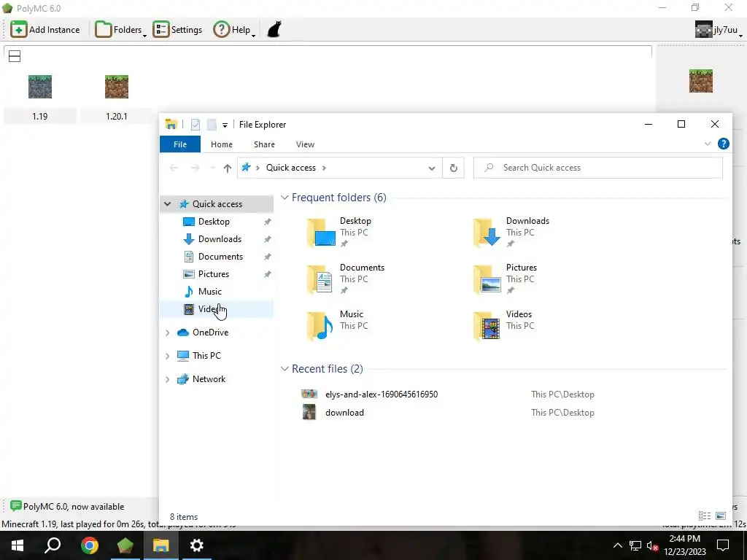Open the Windows Start menu
747x560 pixels.
pos(18,545)
